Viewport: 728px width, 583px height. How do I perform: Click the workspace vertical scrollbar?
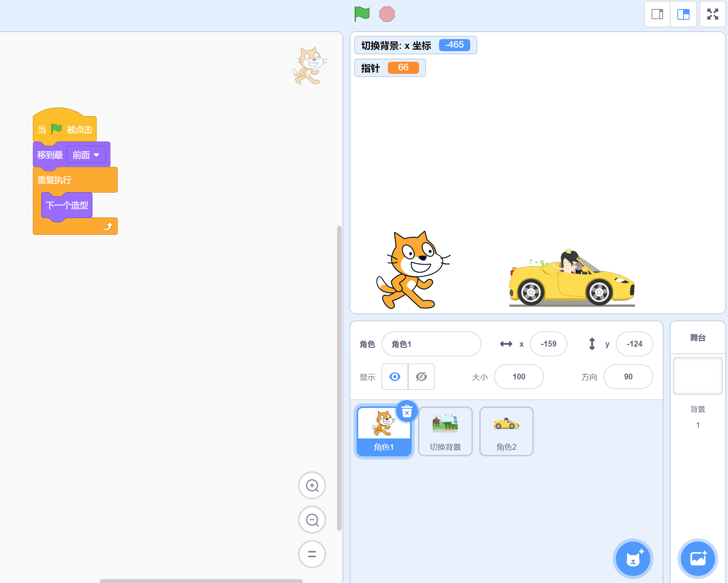click(x=339, y=378)
